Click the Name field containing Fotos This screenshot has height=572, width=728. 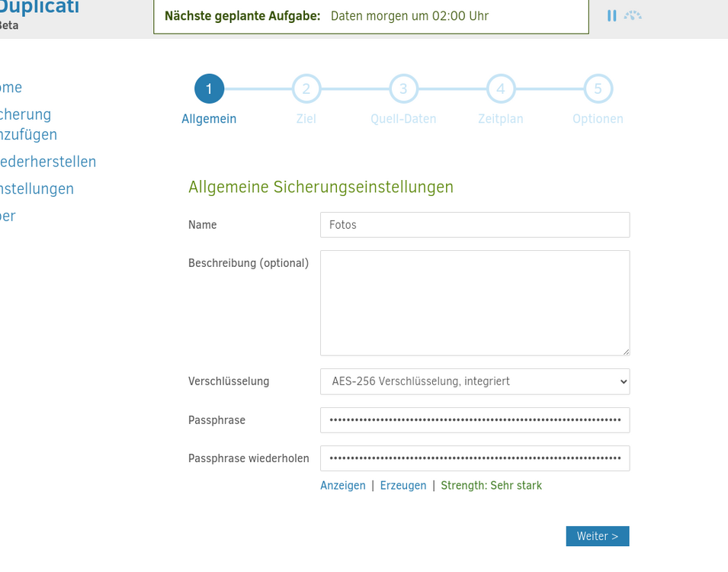pyautogui.click(x=475, y=225)
